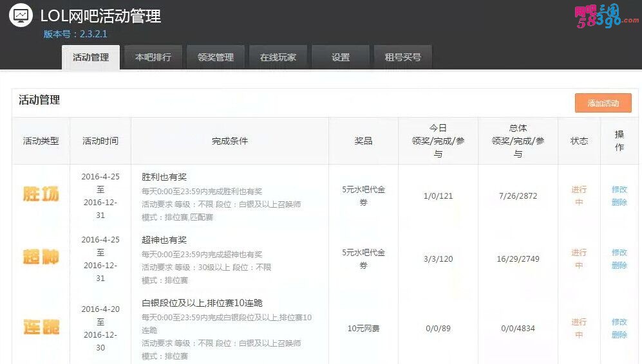Click the LOL网吧活动管理 monitor logo icon

[x=21, y=15]
